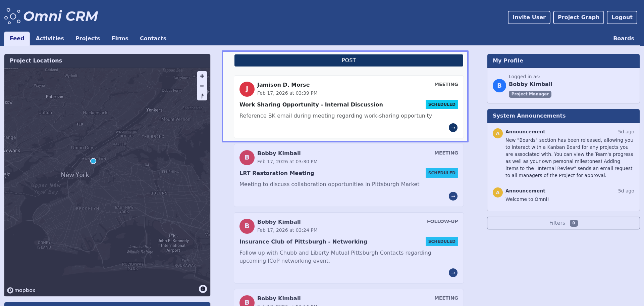The image size is (644, 306).
Task: Reset map bearing with compass icon
Action: (202, 96)
